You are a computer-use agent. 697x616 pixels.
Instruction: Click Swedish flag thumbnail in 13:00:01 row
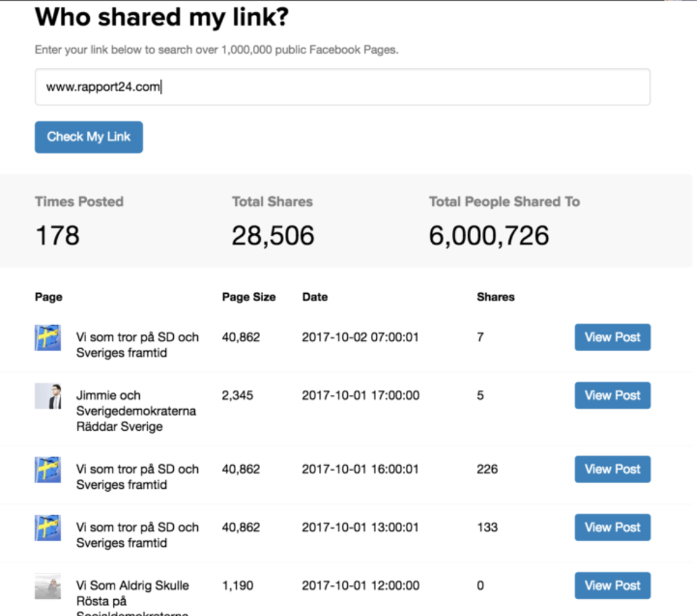pyautogui.click(x=48, y=528)
